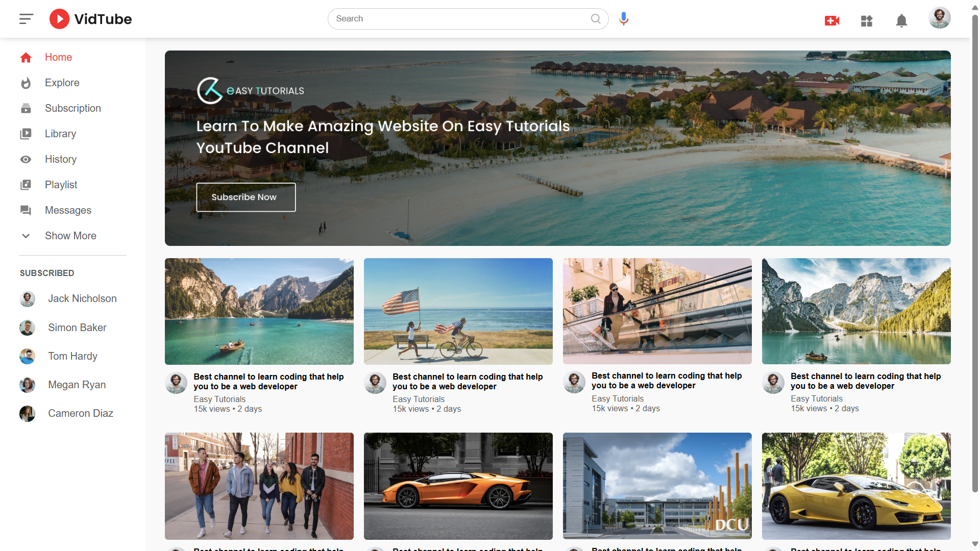The width and height of the screenshot is (980, 551).
Task: Click the Messages chat icon
Action: coord(26,210)
